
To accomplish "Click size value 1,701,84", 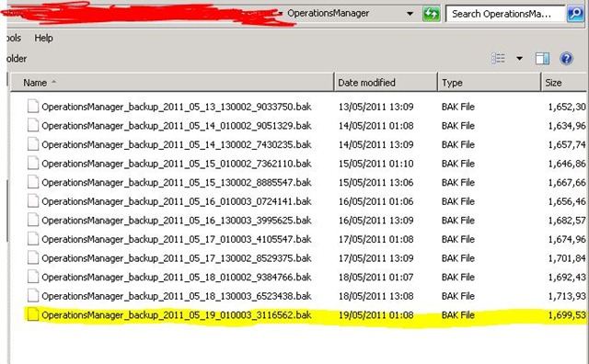I will (x=567, y=258).
